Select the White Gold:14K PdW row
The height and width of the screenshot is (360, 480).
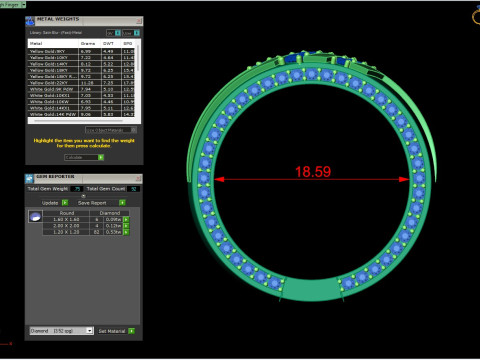pyautogui.click(x=81, y=114)
